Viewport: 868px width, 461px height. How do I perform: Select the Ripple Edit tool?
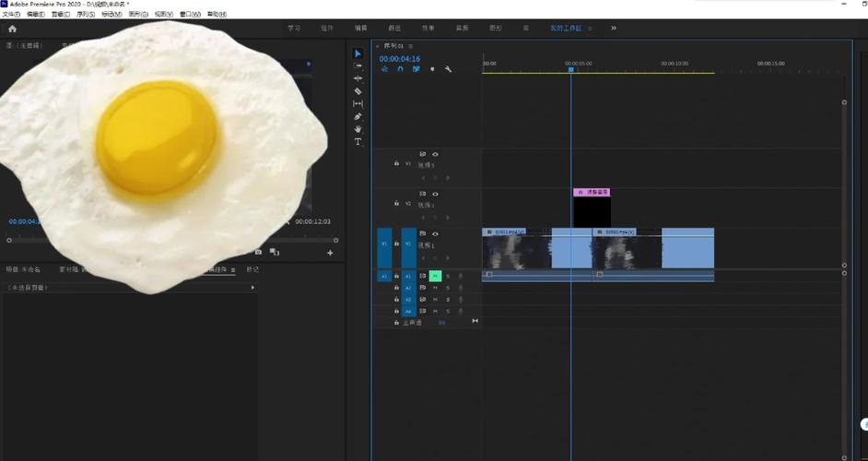[358, 78]
